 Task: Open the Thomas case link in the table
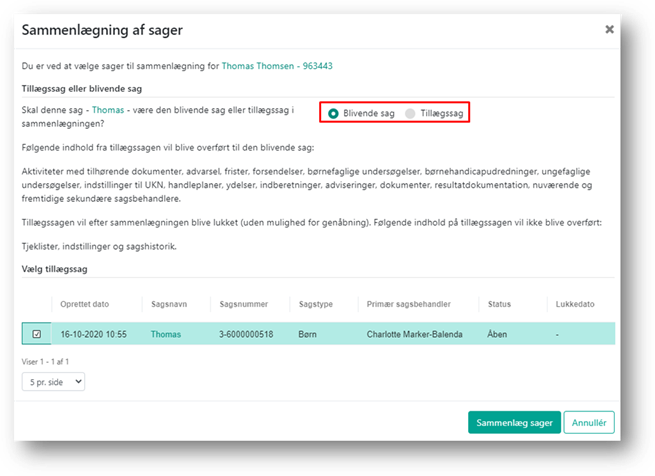coord(166,334)
